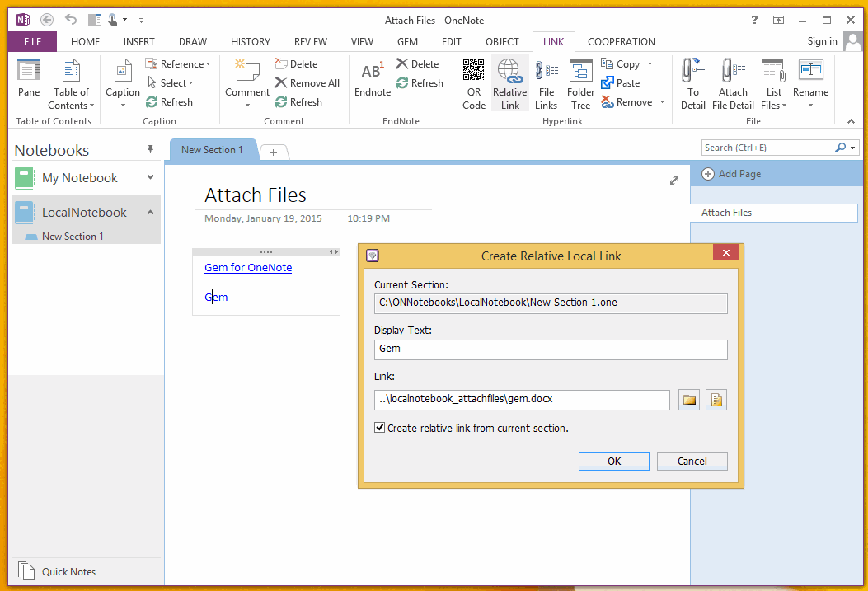This screenshot has height=591, width=868.
Task: Click OK in Create Relative Local Link dialog
Action: (614, 461)
